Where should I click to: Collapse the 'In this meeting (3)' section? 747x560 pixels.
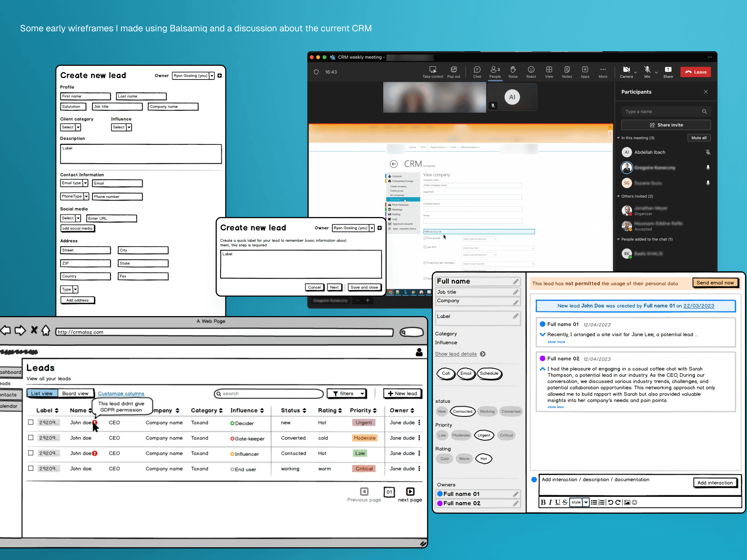[x=618, y=138]
